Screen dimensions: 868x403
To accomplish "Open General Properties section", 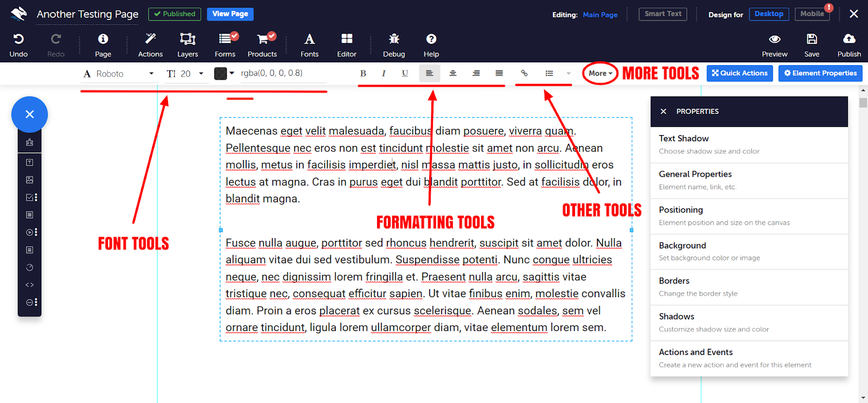I will pos(749,181).
